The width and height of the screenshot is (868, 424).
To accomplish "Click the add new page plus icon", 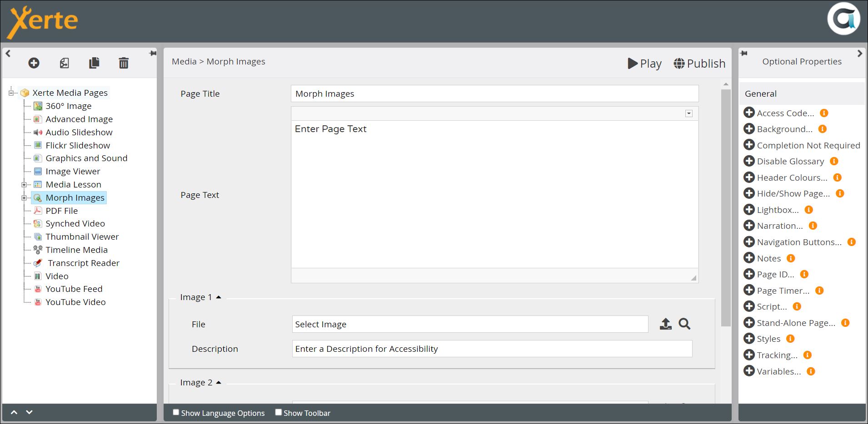I will click(x=34, y=63).
